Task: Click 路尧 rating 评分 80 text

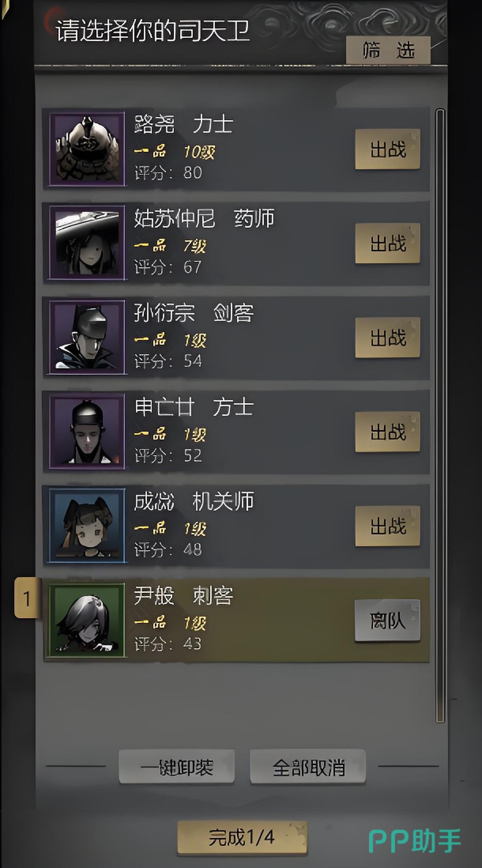Action: pos(168,173)
